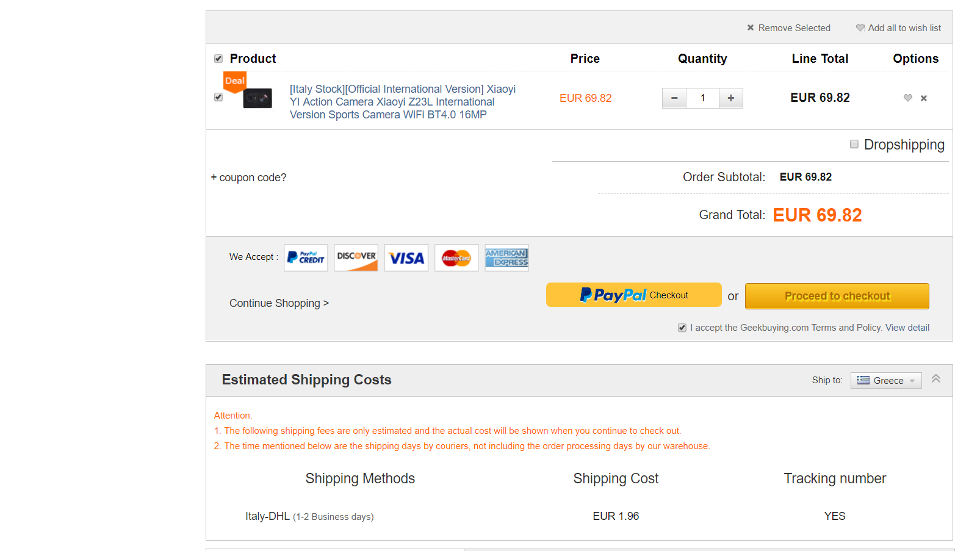Uncheck the Xiaoyi camera item checkbox
Screen dimensions: 980x551
pyautogui.click(x=218, y=97)
